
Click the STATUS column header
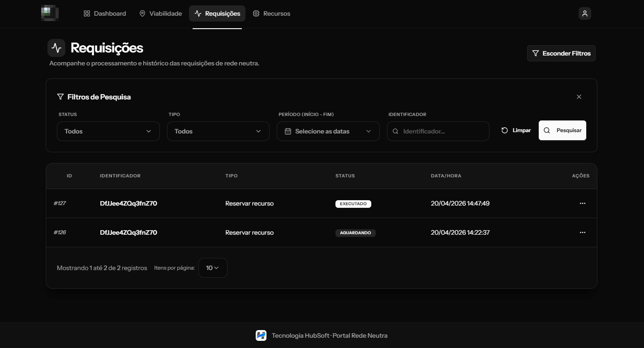point(345,176)
